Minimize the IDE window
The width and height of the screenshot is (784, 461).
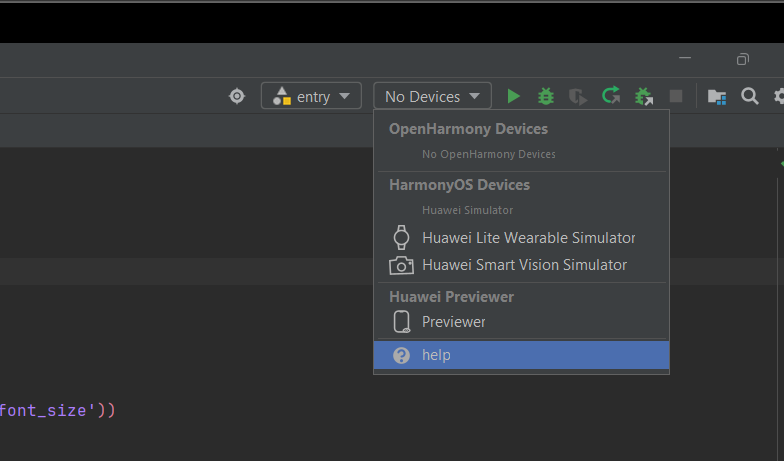[x=685, y=58]
